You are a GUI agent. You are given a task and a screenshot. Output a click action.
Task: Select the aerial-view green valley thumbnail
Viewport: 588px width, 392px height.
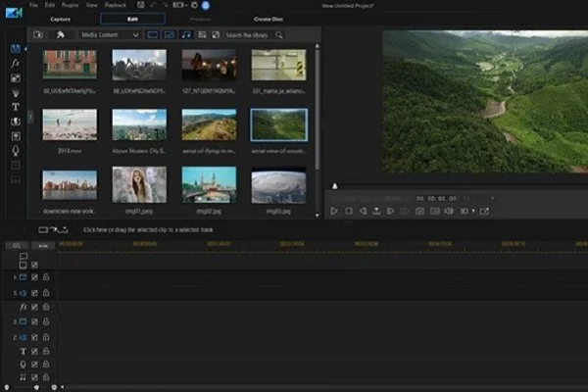point(278,124)
